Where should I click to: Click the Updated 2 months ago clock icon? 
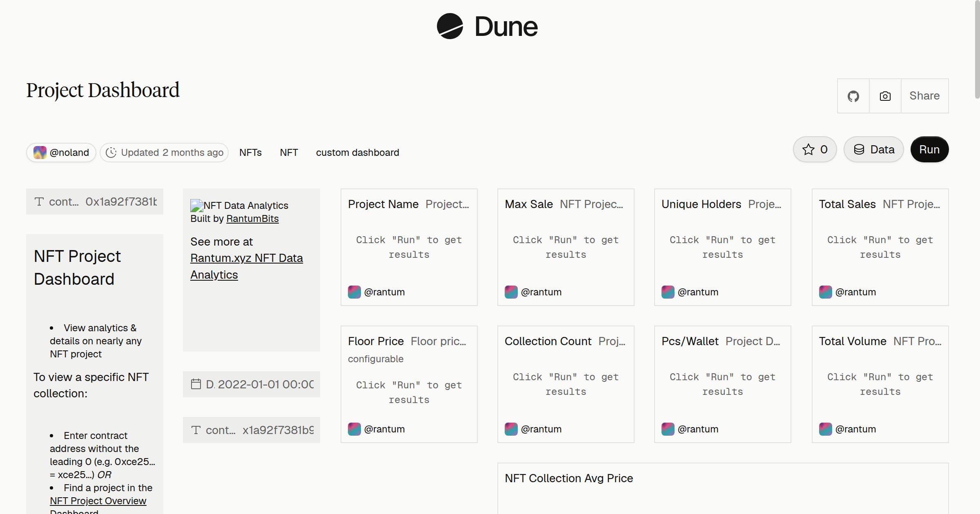[111, 153]
